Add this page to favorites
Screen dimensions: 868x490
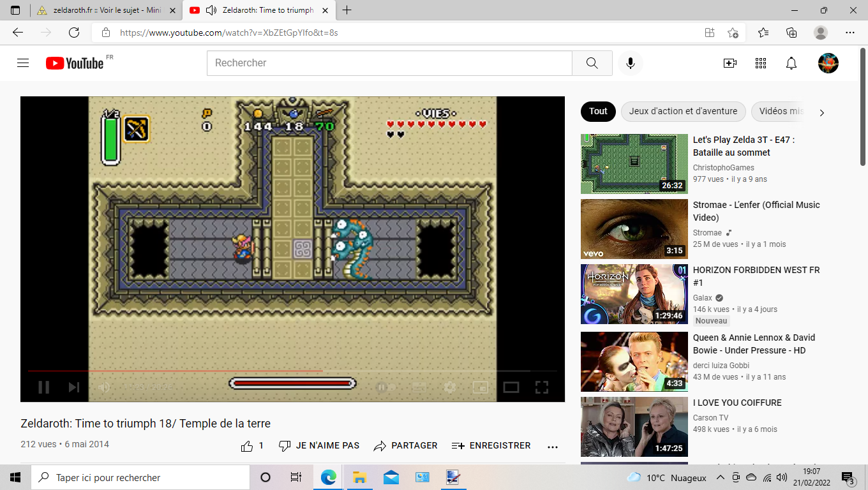point(733,33)
